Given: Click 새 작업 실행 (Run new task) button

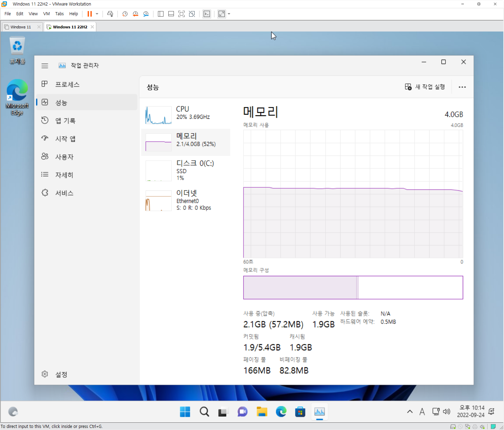Looking at the screenshot, I should pos(425,87).
